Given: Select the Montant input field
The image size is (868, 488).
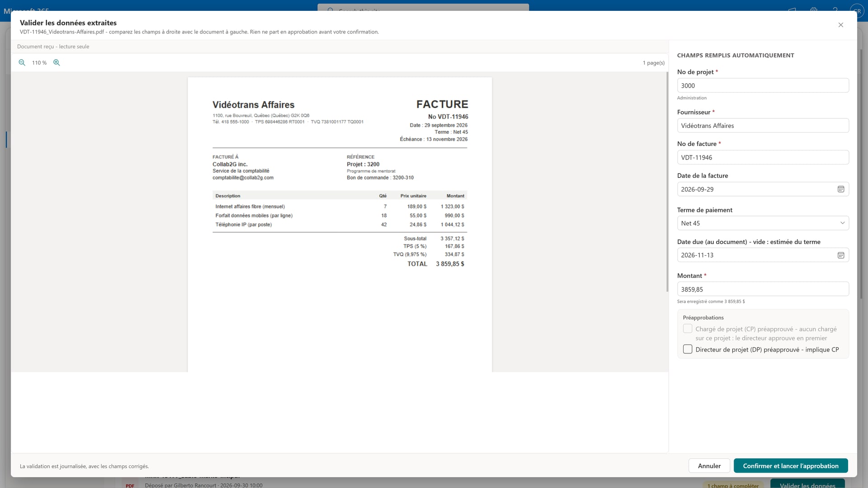Looking at the screenshot, I should pos(763,289).
